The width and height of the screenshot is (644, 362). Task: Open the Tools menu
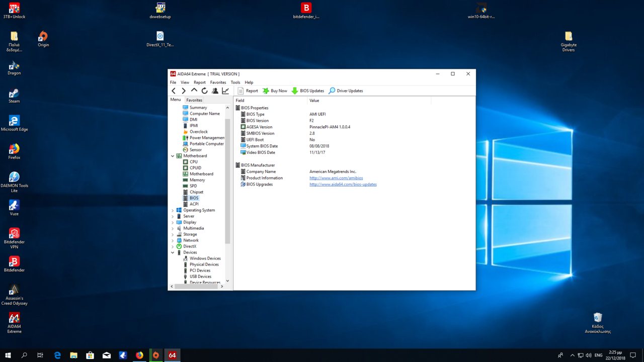pos(235,82)
